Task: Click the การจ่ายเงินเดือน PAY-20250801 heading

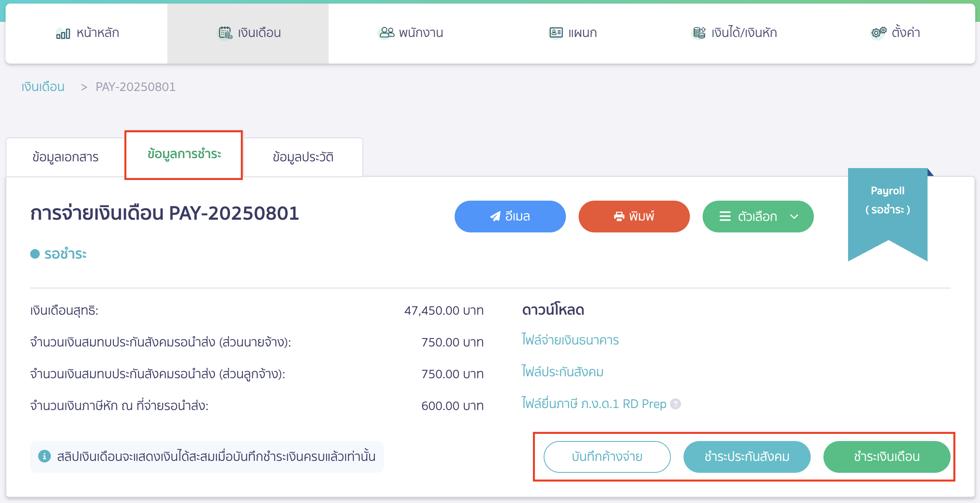Action: click(x=165, y=213)
